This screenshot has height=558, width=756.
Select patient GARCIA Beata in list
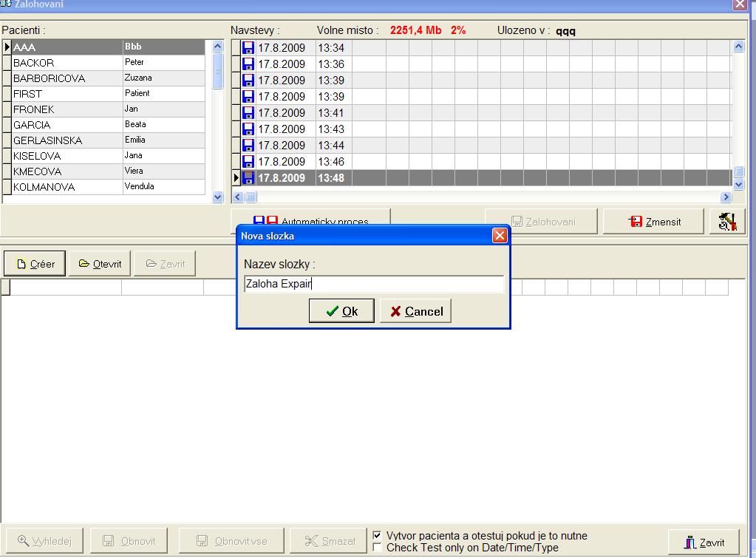pyautogui.click(x=103, y=124)
